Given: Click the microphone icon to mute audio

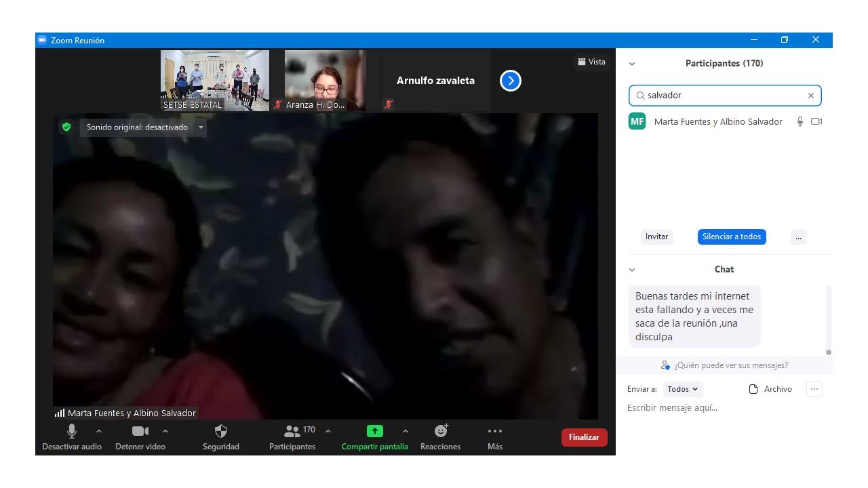Looking at the screenshot, I should point(72,431).
